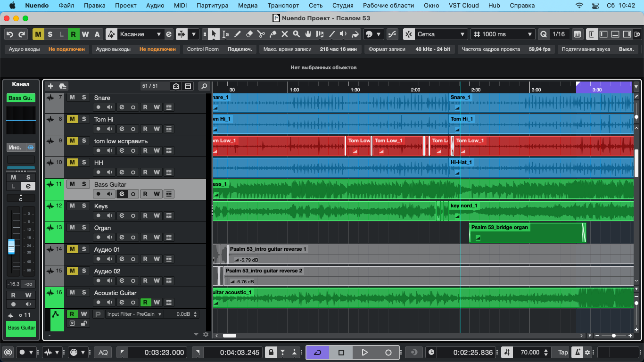Enable Write automation on Keys track

point(157,215)
